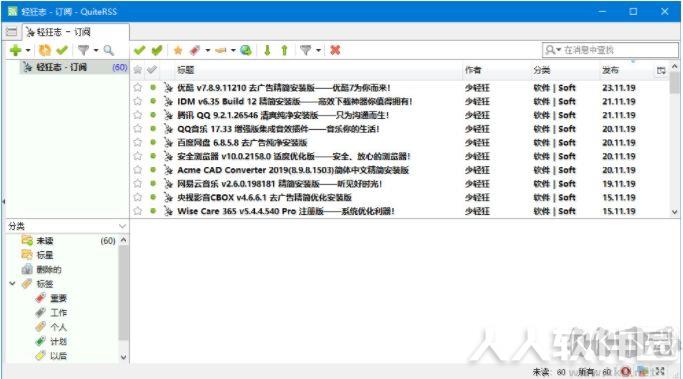Image resolution: width=683 pixels, height=379 pixels.
Task: Open news in external browser globe icon
Action: [x=246, y=51]
